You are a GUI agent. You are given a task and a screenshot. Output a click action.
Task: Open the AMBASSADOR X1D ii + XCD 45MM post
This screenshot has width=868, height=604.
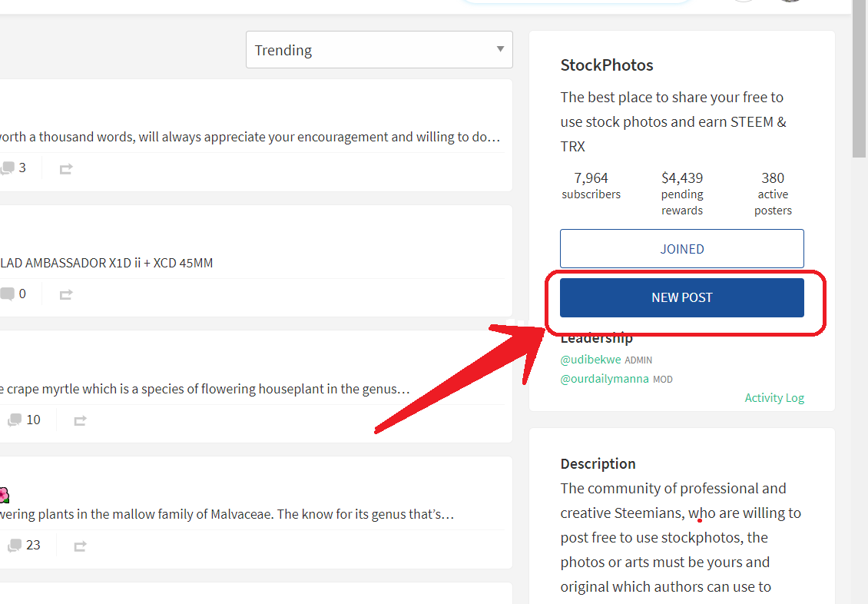pyautogui.click(x=106, y=263)
